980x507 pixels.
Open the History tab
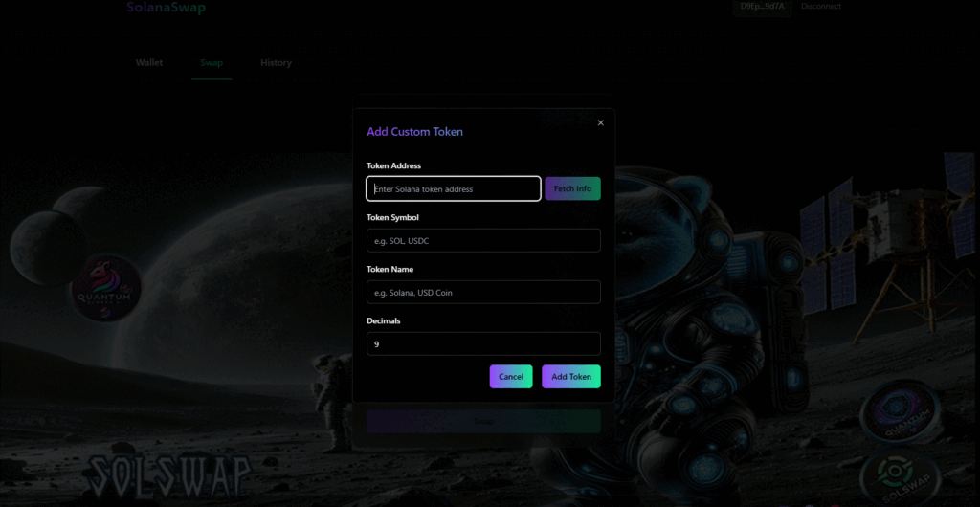pyautogui.click(x=276, y=63)
